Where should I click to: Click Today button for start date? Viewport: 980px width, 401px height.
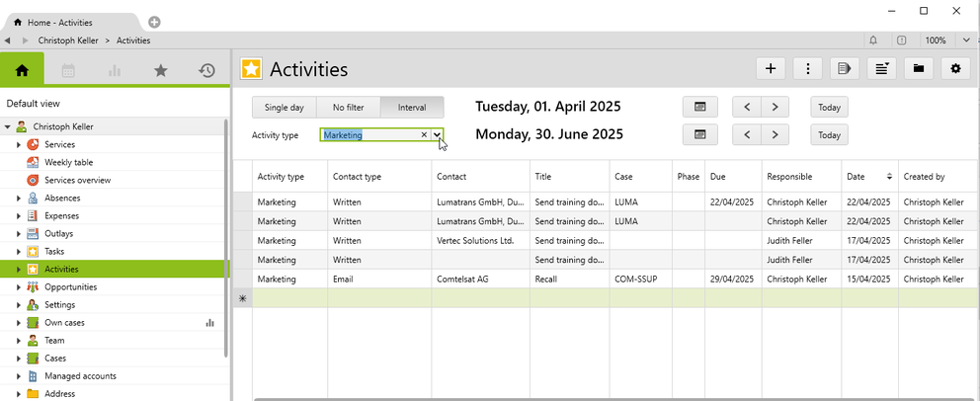pos(830,107)
